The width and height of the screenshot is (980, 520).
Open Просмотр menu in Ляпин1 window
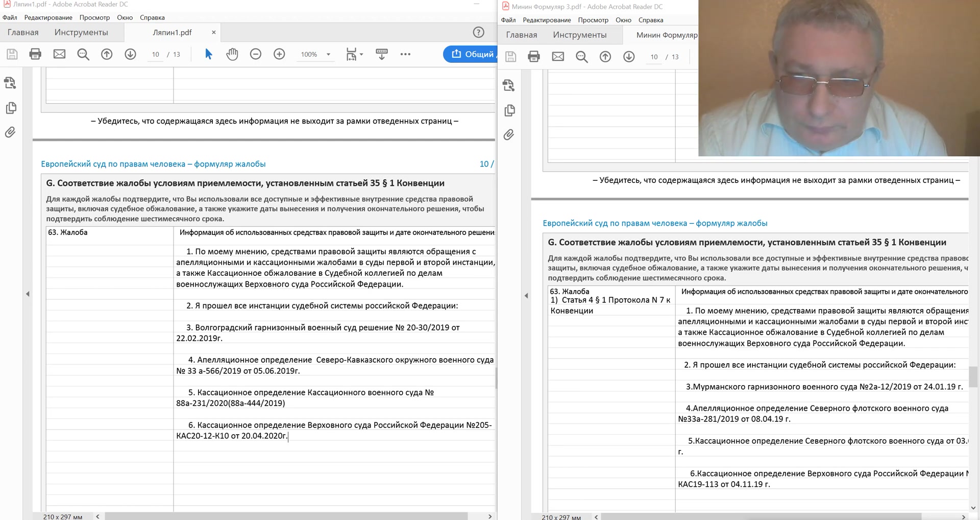pos(94,17)
